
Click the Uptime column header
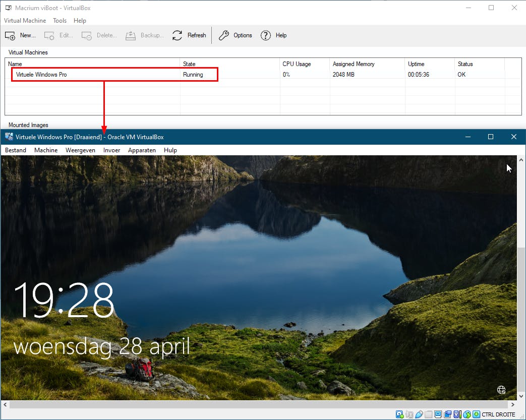point(416,64)
